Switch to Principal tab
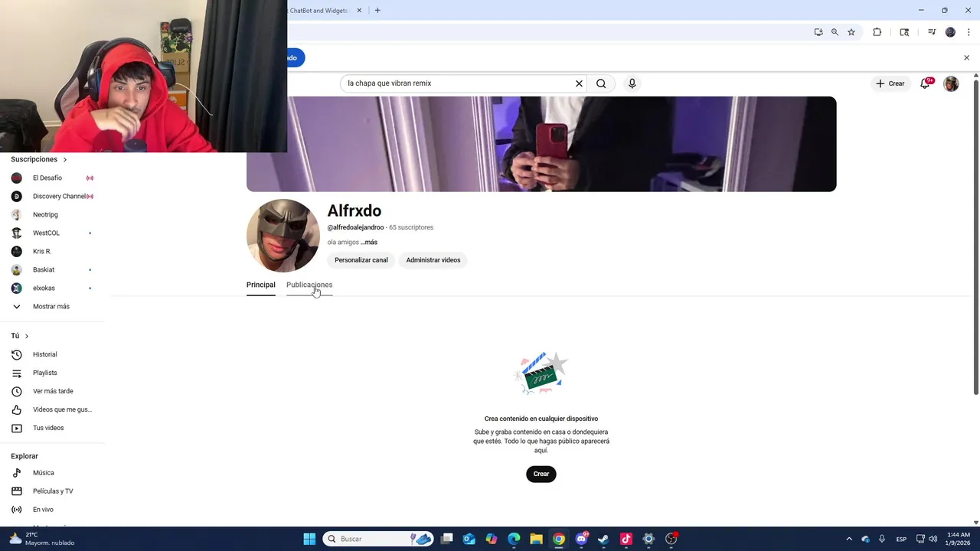 pyautogui.click(x=260, y=285)
